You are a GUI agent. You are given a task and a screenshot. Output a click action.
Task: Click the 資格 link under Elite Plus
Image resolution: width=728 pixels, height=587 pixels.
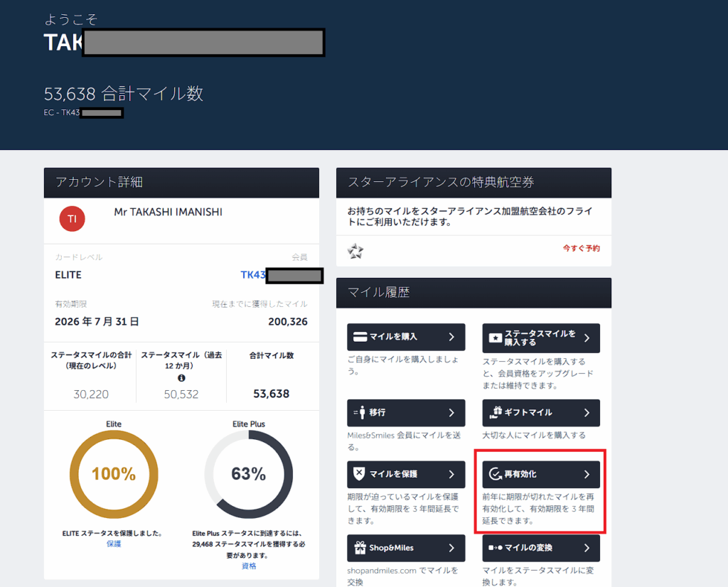[x=249, y=566]
